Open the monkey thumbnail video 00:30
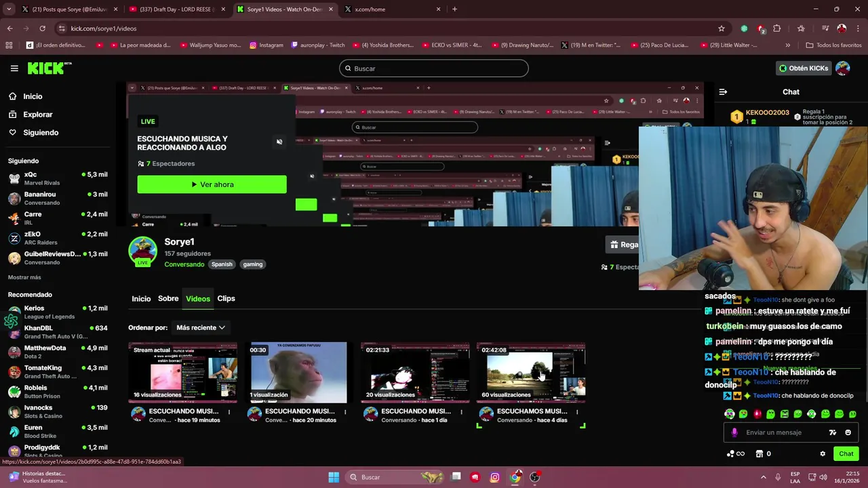The width and height of the screenshot is (868, 488). (299, 372)
